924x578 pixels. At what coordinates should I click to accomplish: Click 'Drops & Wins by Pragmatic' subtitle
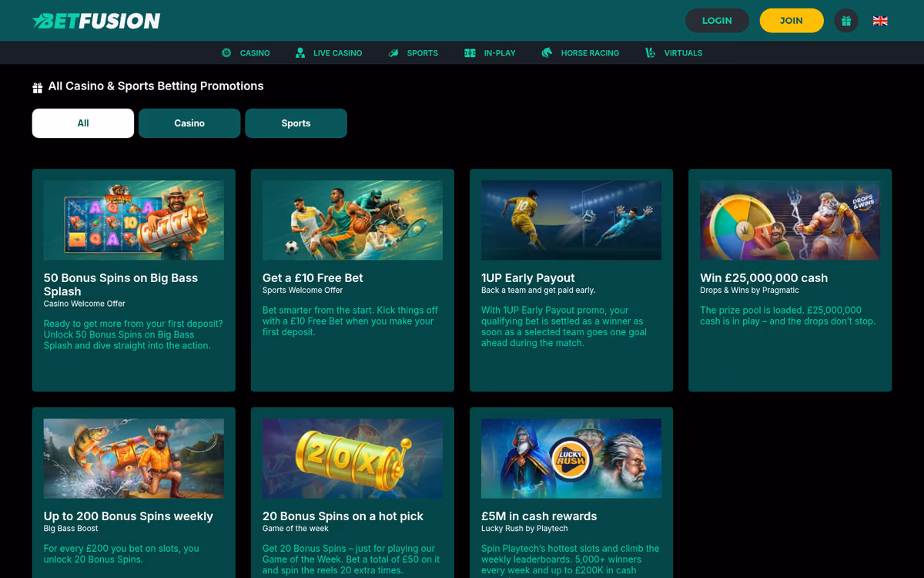point(749,291)
